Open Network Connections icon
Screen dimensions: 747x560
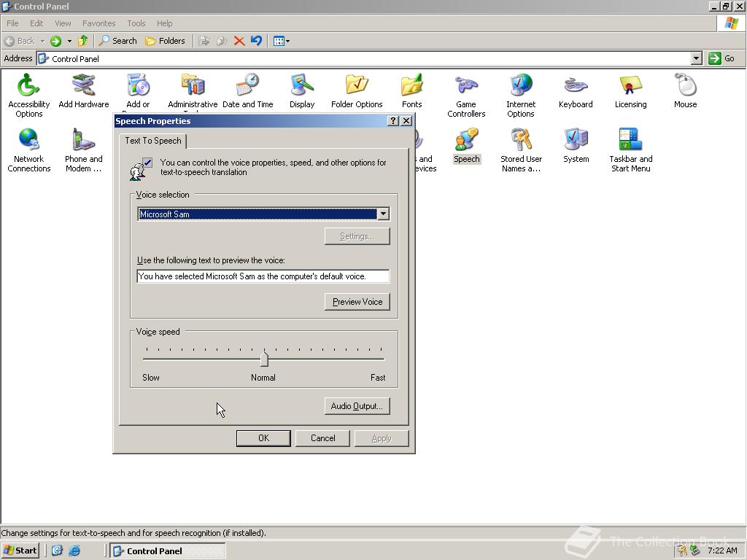[28, 150]
